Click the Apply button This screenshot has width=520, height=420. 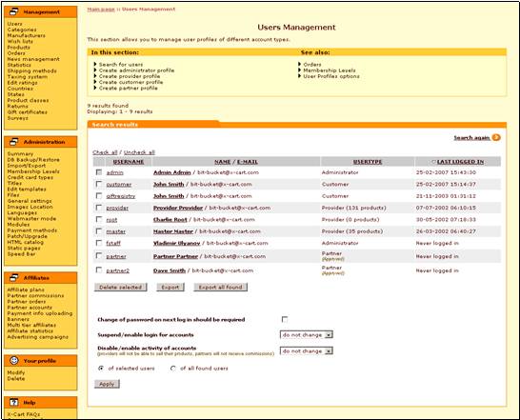107,384
